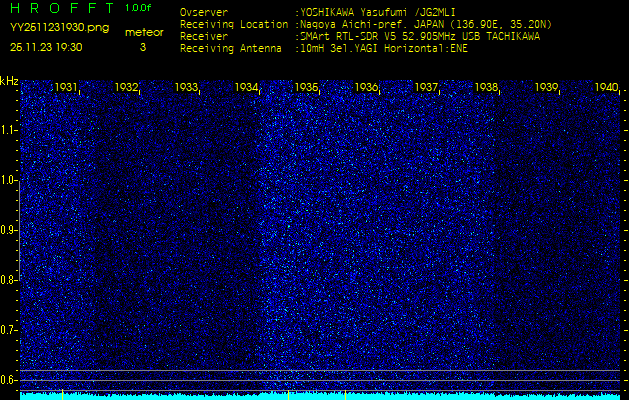This screenshot has height=400, width=629.
Task: Click the first yellow meteor marker near 1931
Action: click(63, 394)
